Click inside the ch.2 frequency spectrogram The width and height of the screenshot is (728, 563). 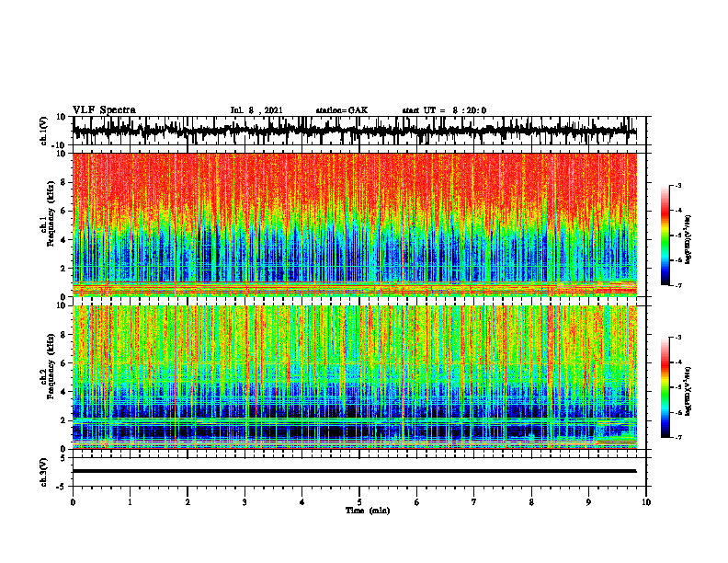click(355, 377)
